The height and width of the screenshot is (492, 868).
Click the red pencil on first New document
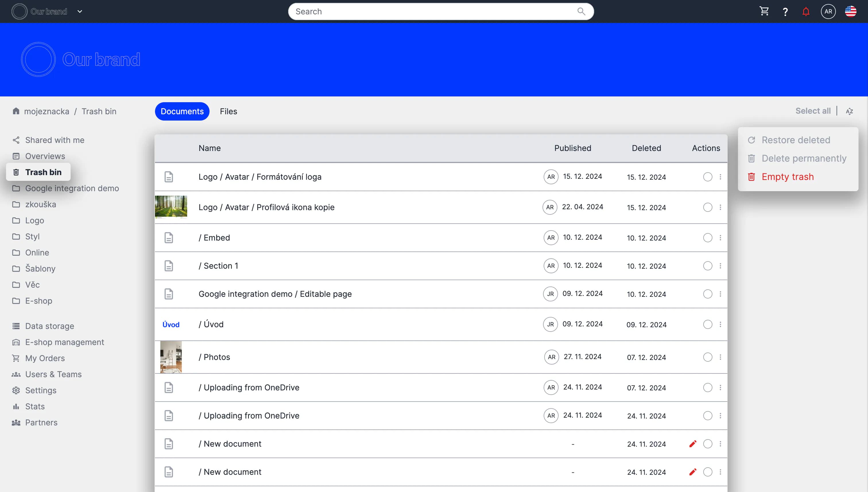pos(693,444)
